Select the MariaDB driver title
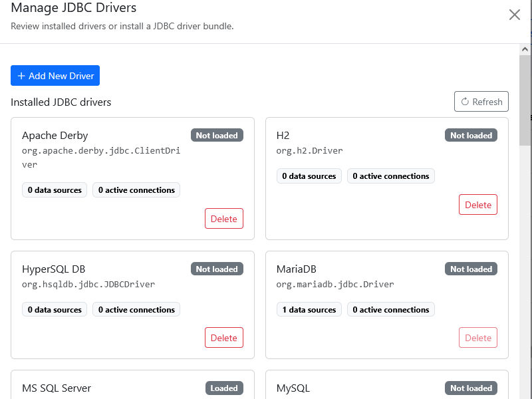Image resolution: width=532 pixels, height=399 pixels. point(296,269)
